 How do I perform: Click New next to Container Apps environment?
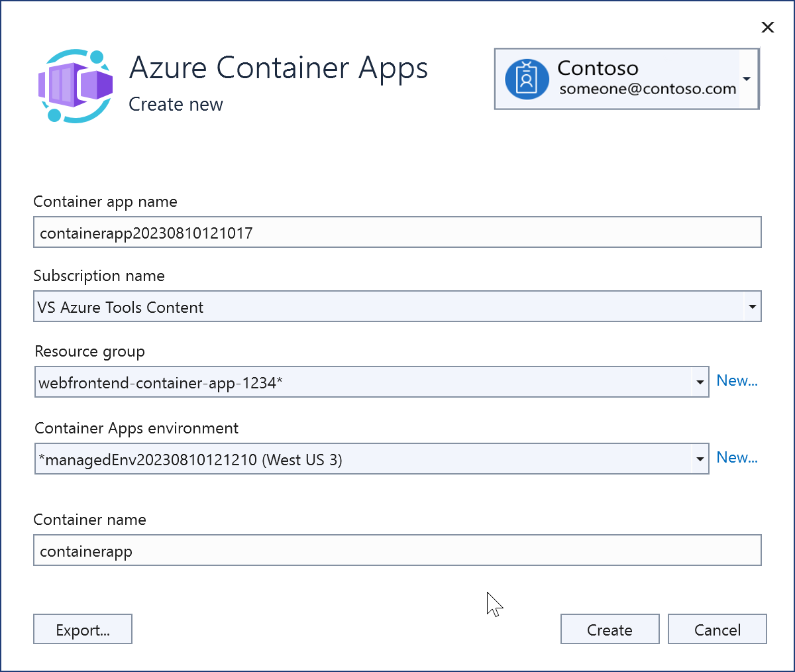click(737, 457)
